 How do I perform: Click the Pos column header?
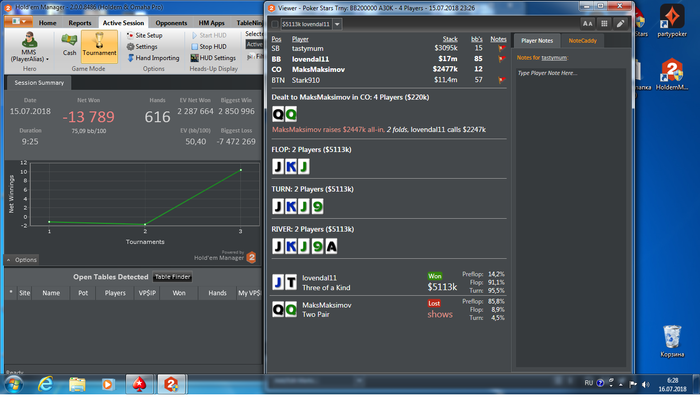[x=276, y=39]
